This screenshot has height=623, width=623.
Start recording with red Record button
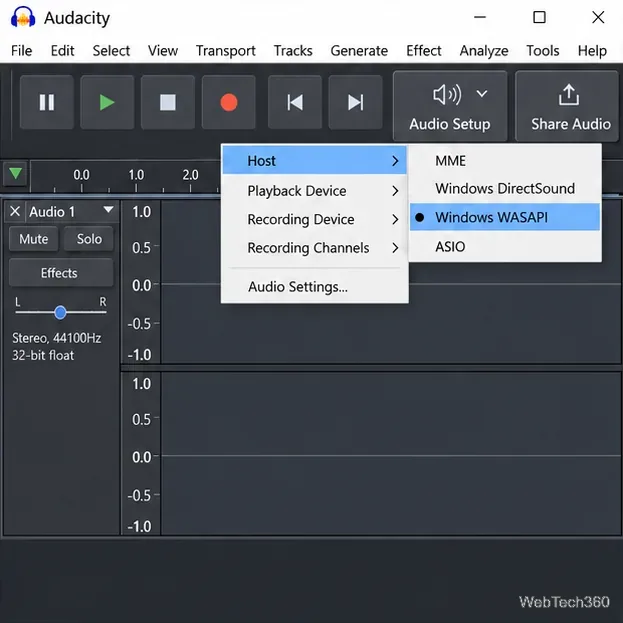click(x=228, y=102)
